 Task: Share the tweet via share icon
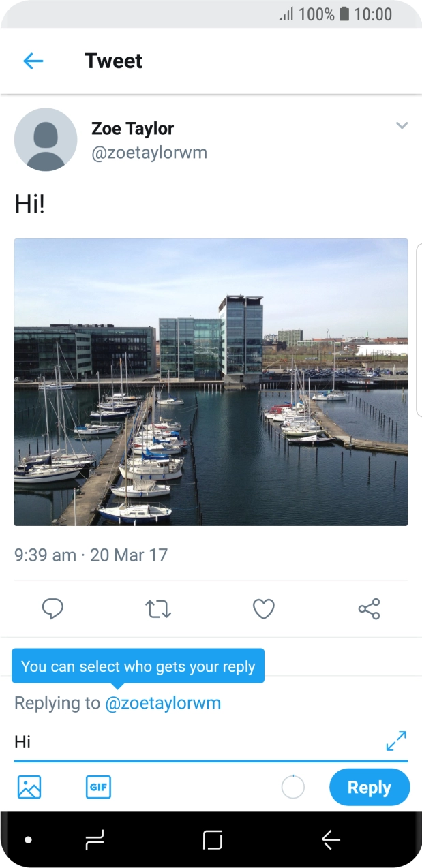[x=369, y=608]
